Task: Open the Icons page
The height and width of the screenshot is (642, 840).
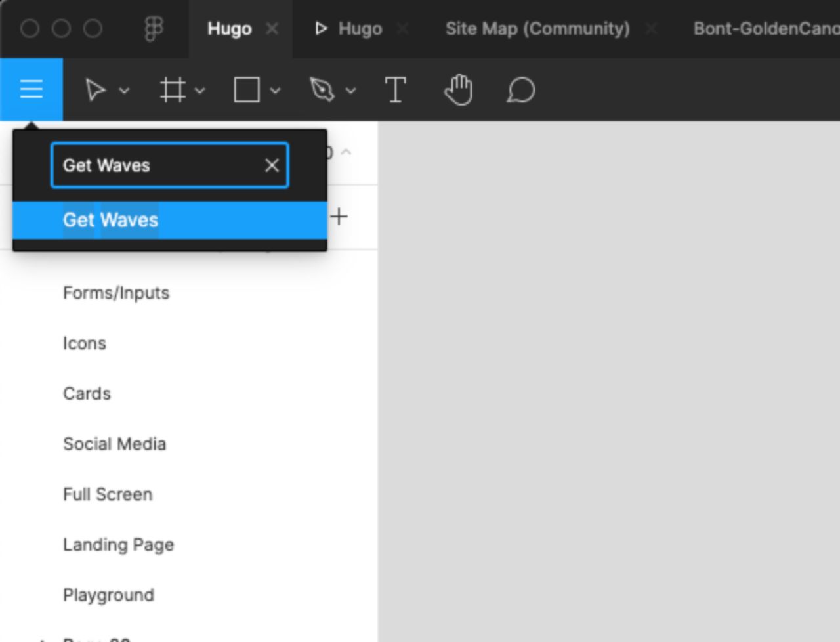Action: pyautogui.click(x=85, y=343)
